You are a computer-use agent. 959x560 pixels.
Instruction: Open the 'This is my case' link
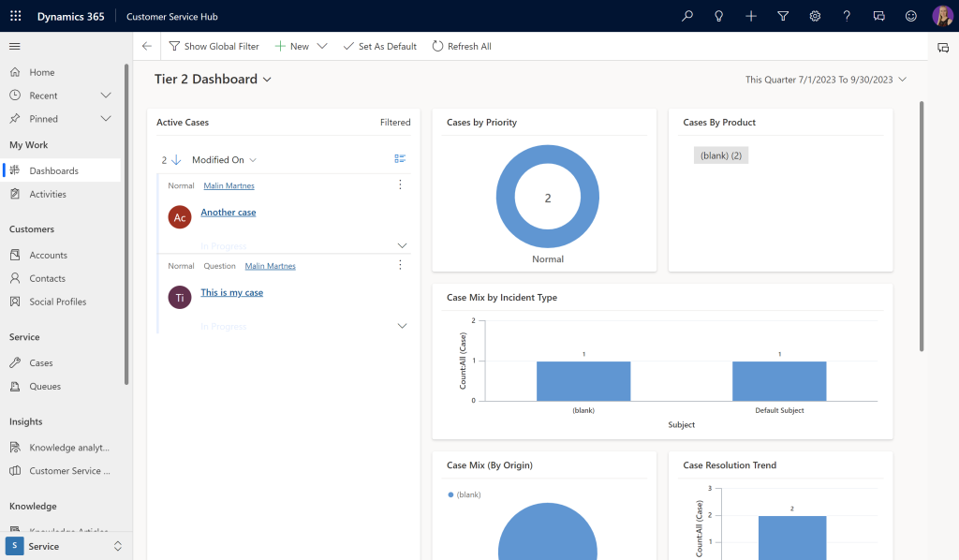(231, 292)
